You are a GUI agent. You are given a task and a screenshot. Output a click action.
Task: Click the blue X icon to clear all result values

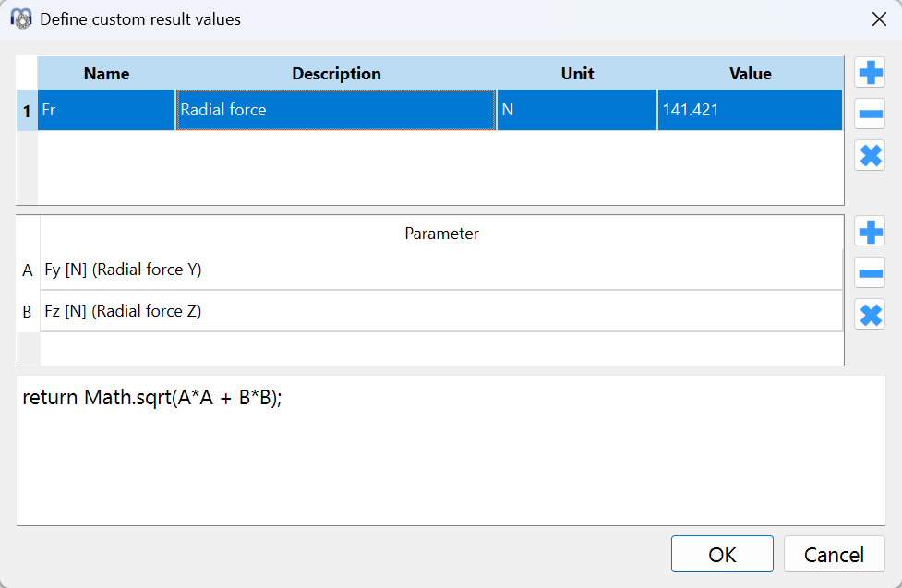click(869, 155)
